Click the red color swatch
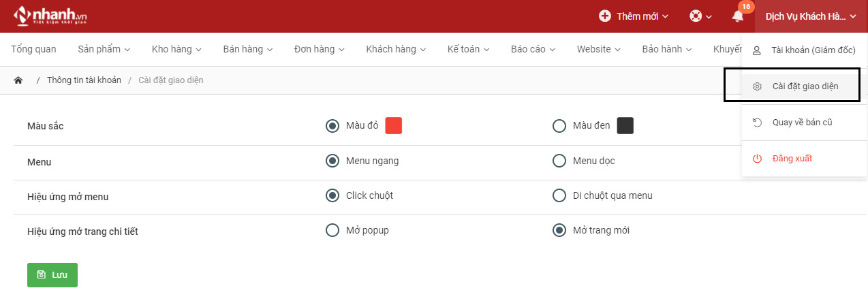 394,126
